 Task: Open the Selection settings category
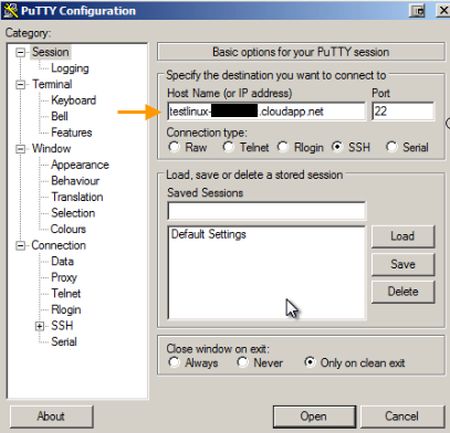pyautogui.click(x=73, y=213)
